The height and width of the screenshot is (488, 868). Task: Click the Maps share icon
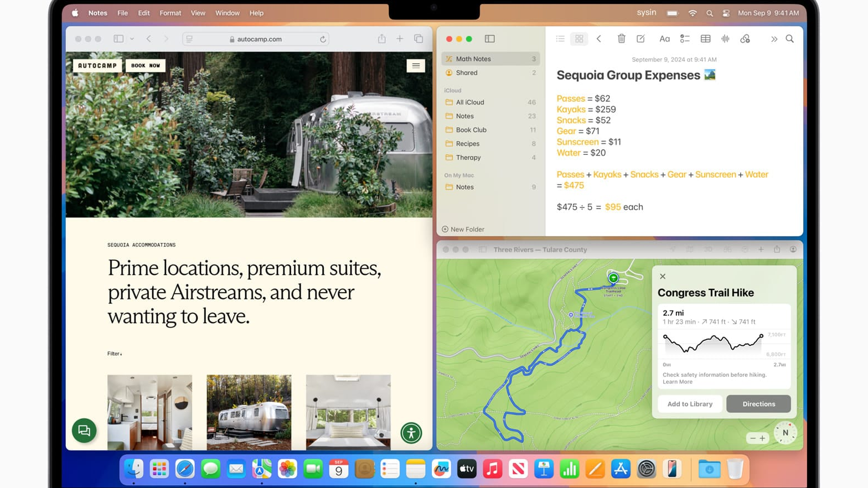tap(777, 249)
